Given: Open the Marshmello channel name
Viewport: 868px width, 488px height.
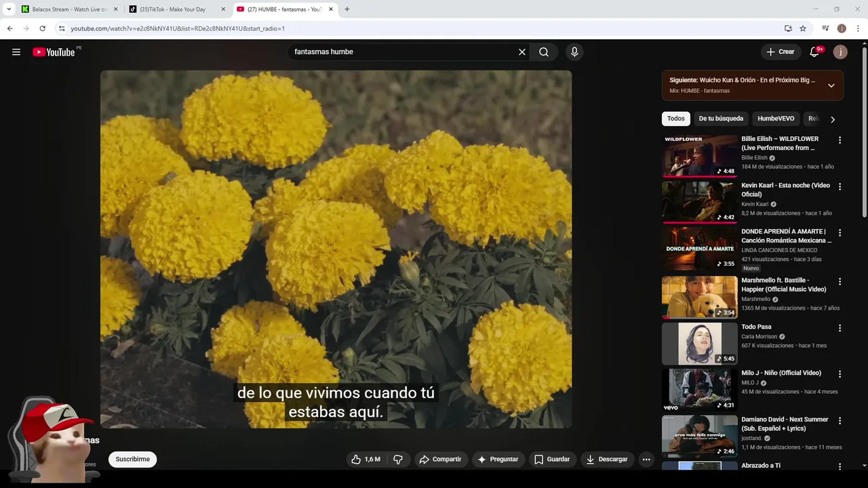Looking at the screenshot, I should click(x=755, y=299).
